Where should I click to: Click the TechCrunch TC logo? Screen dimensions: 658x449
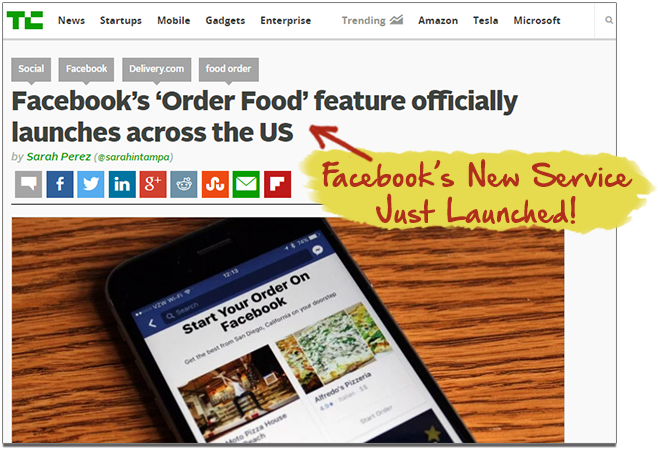(25, 20)
